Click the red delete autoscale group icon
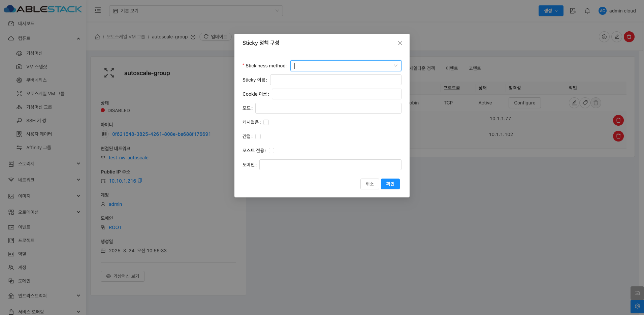 pyautogui.click(x=629, y=37)
